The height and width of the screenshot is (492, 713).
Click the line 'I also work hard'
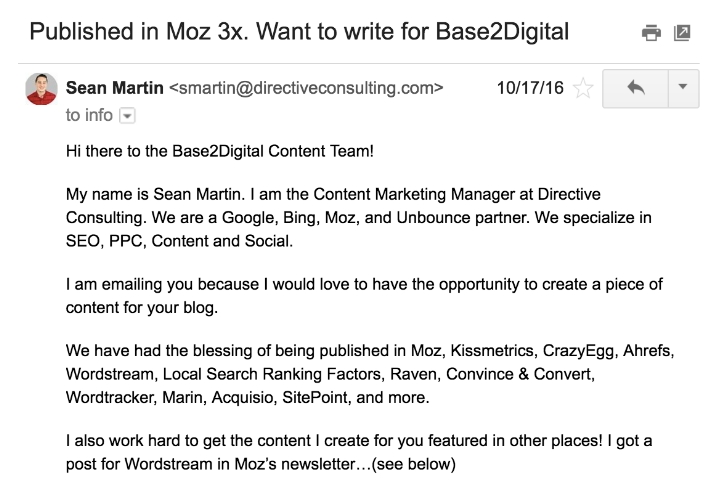pyautogui.click(x=359, y=441)
